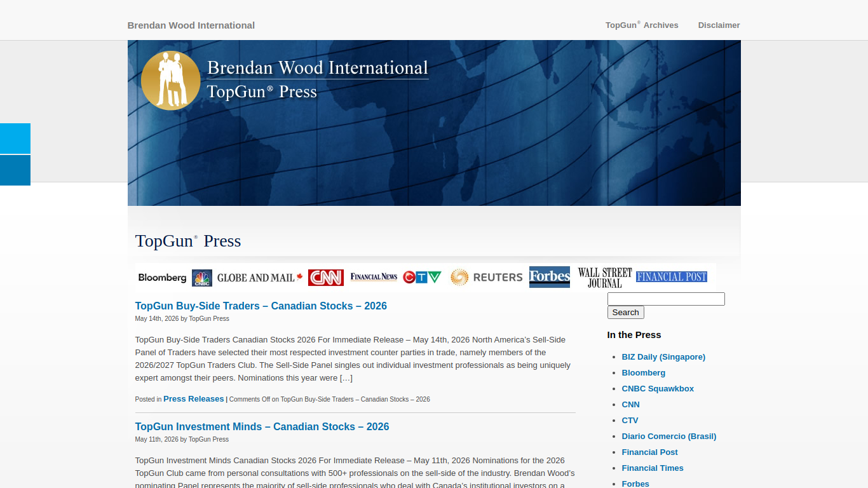
Task: Click the Financial News logo
Action: (x=374, y=277)
